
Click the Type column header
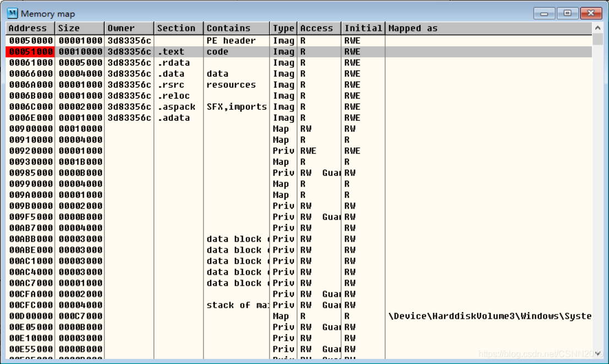pyautogui.click(x=284, y=28)
